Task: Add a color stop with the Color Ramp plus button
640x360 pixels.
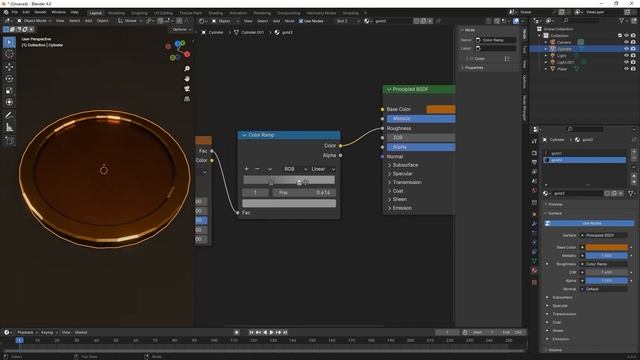Action: [246, 169]
